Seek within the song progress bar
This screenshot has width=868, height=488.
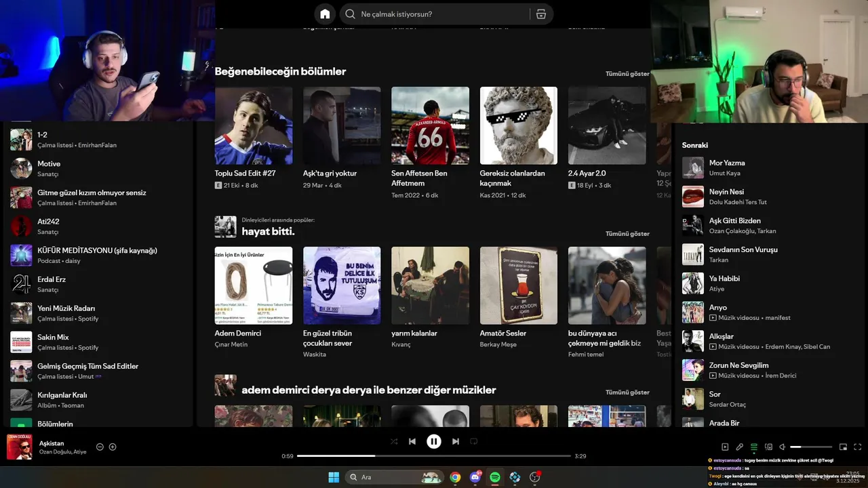pos(434,456)
